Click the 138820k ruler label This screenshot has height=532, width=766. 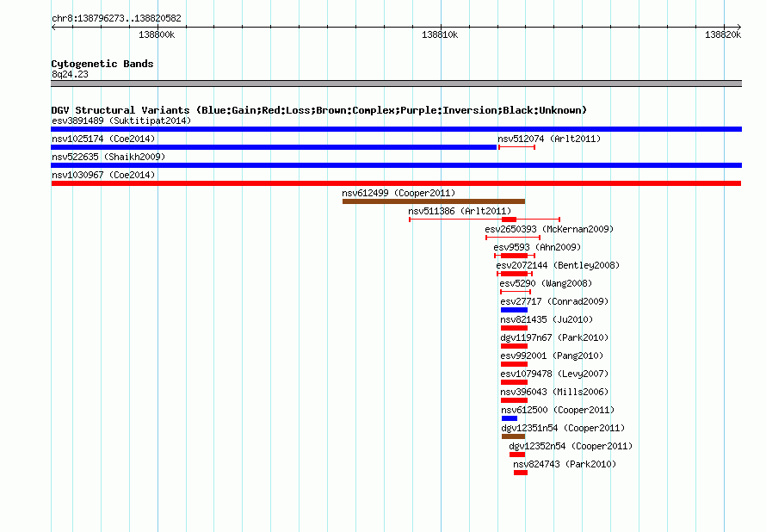click(723, 34)
